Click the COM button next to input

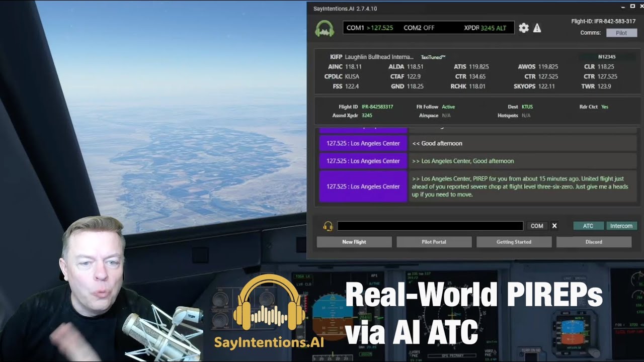(x=537, y=226)
